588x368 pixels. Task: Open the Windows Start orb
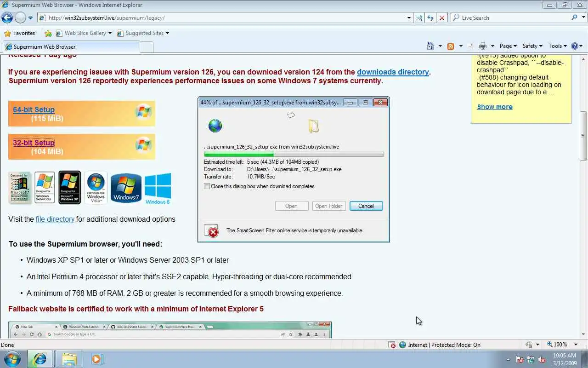(12, 359)
